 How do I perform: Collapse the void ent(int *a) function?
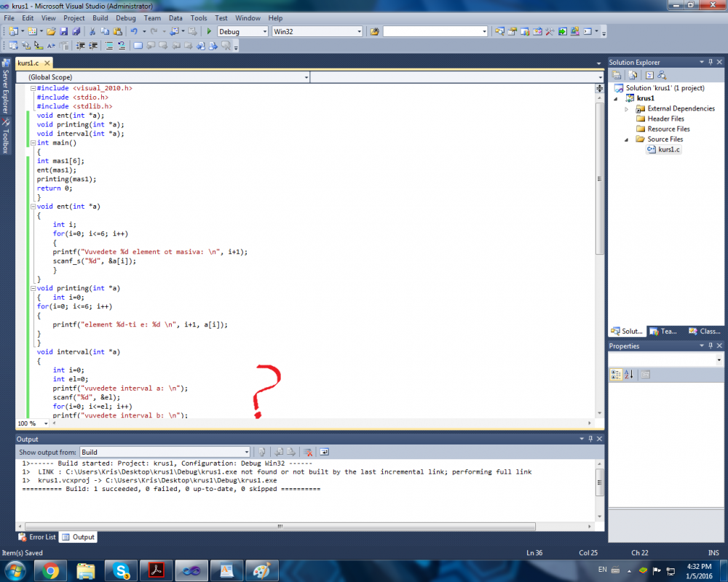[x=33, y=207]
